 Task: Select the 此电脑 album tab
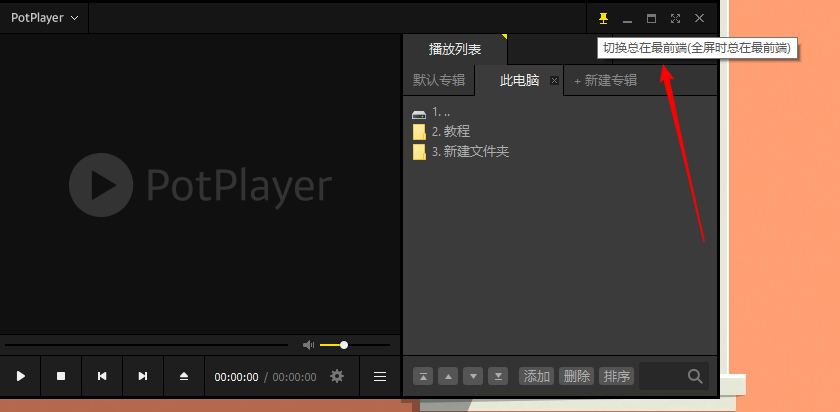click(519, 80)
